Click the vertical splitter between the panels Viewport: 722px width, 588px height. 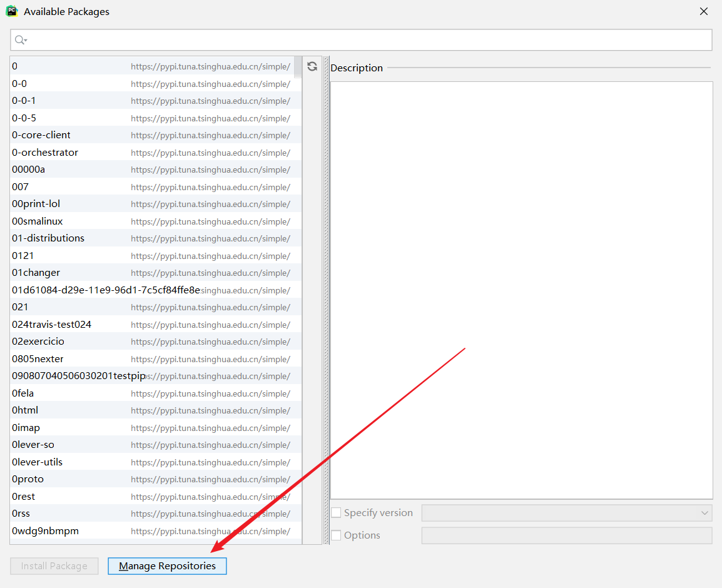click(x=327, y=300)
